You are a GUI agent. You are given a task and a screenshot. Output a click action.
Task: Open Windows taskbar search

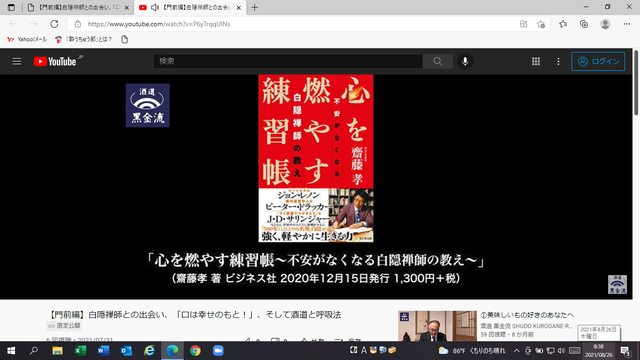coord(34,351)
